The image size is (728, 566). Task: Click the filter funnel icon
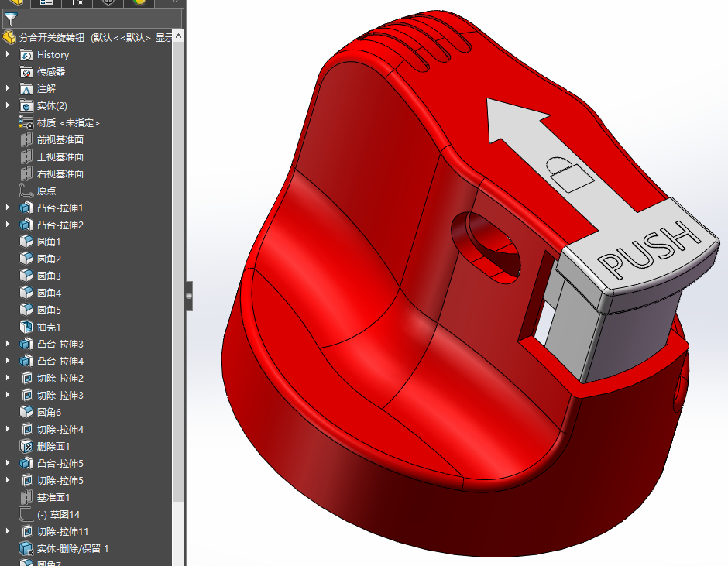[11, 19]
